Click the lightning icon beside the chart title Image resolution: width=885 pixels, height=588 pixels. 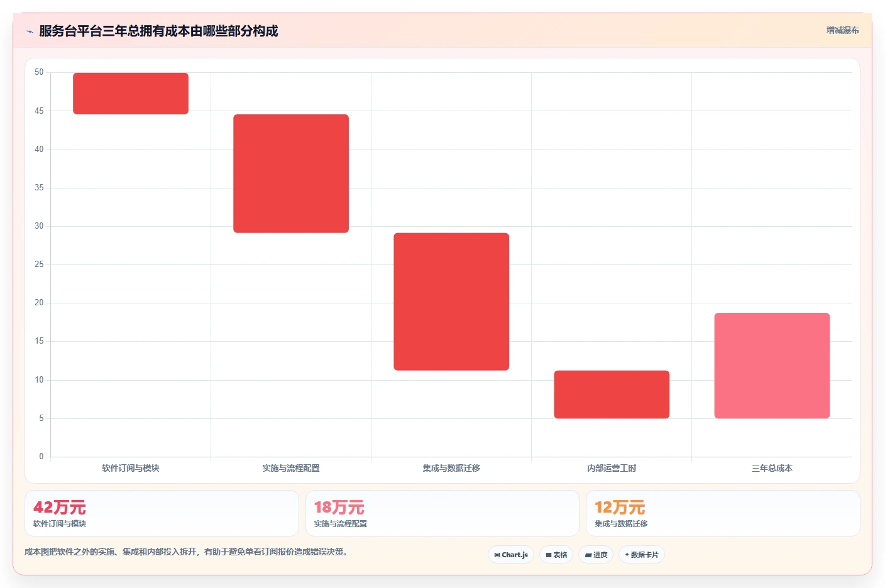[30, 31]
